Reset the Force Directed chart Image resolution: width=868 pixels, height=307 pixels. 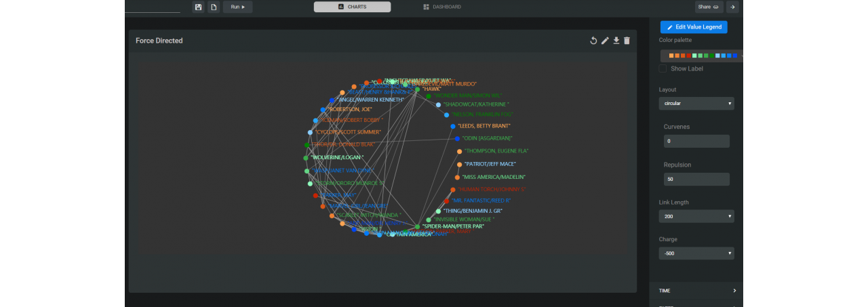593,41
